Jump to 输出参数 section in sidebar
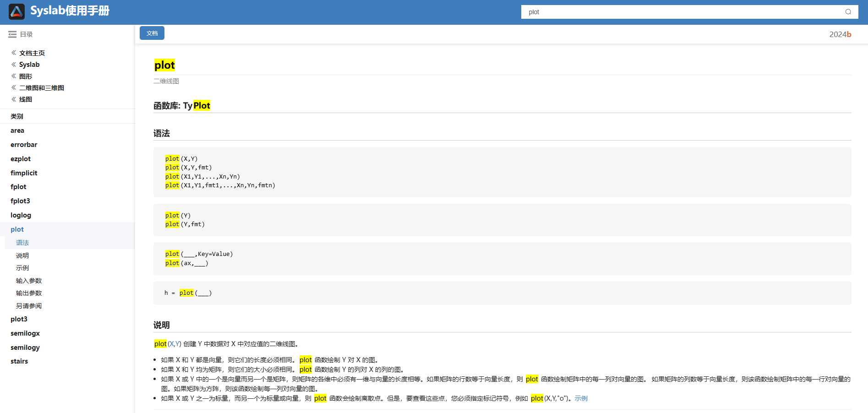 point(29,293)
